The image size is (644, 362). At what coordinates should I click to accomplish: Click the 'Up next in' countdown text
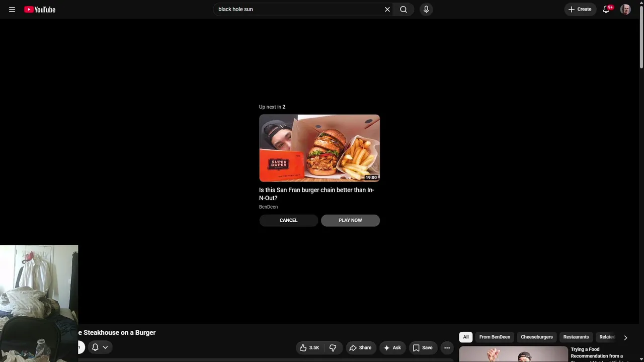(272, 107)
